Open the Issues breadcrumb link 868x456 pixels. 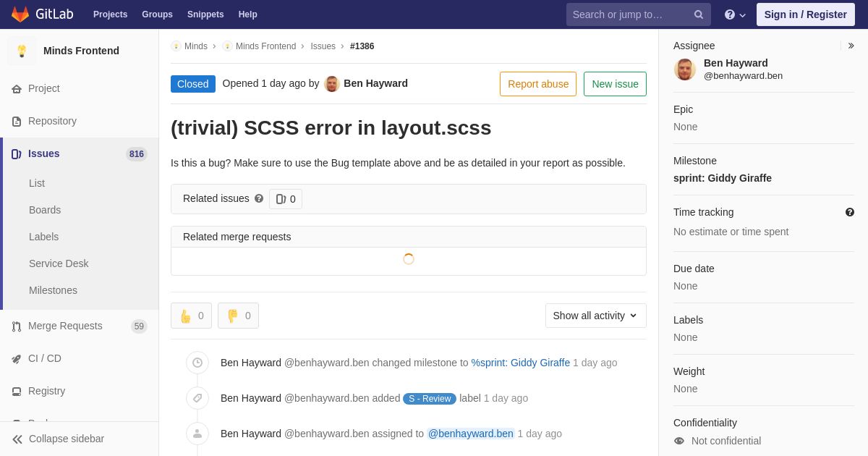pos(323,46)
